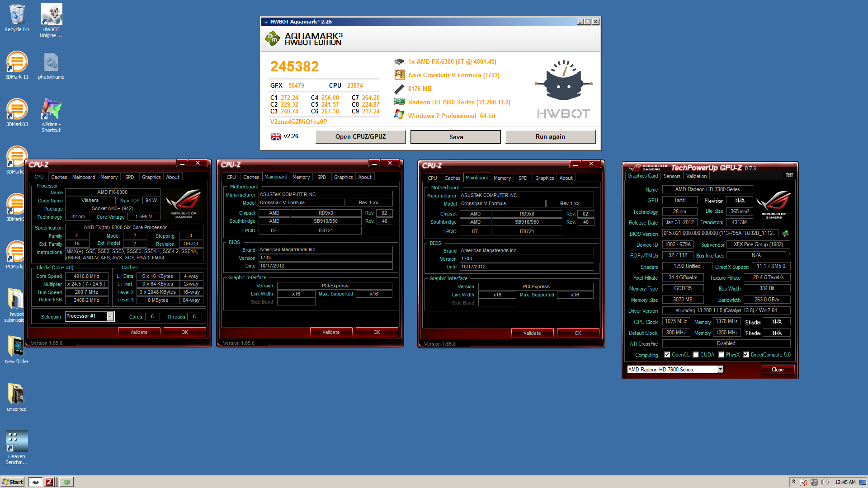Open the 'New folder' desktop icon
Image resolution: width=868 pixels, height=488 pixels.
[x=17, y=350]
